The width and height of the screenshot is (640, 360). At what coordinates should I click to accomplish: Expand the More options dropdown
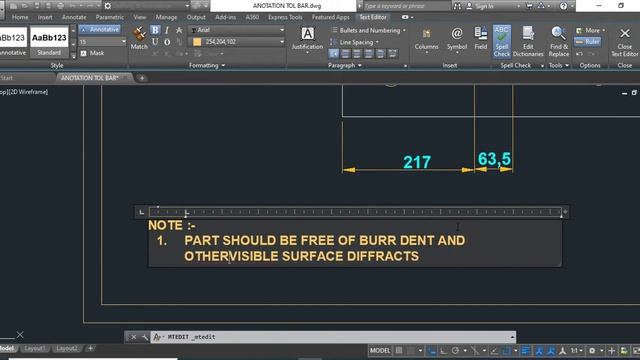[x=590, y=30]
